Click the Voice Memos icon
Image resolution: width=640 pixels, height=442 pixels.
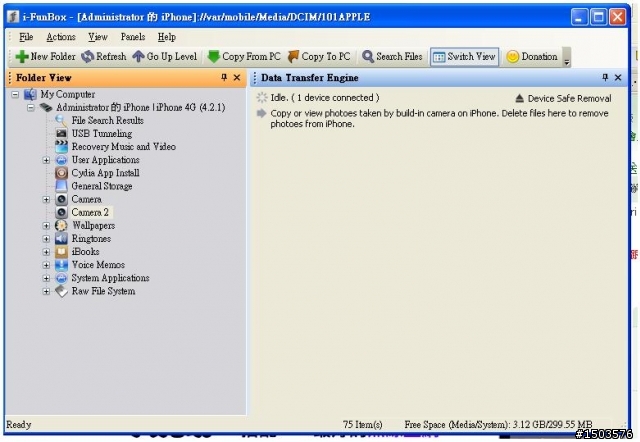click(61, 265)
